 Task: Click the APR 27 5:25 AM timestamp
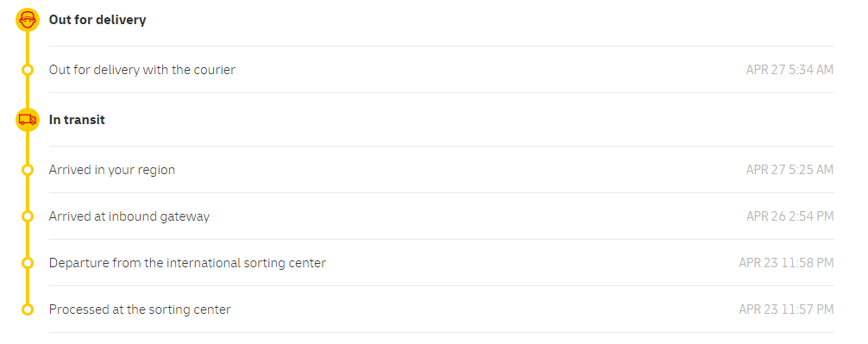pos(789,170)
